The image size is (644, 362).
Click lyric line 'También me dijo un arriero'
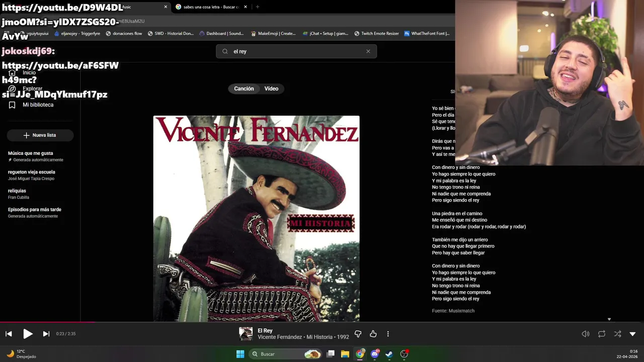click(459, 240)
